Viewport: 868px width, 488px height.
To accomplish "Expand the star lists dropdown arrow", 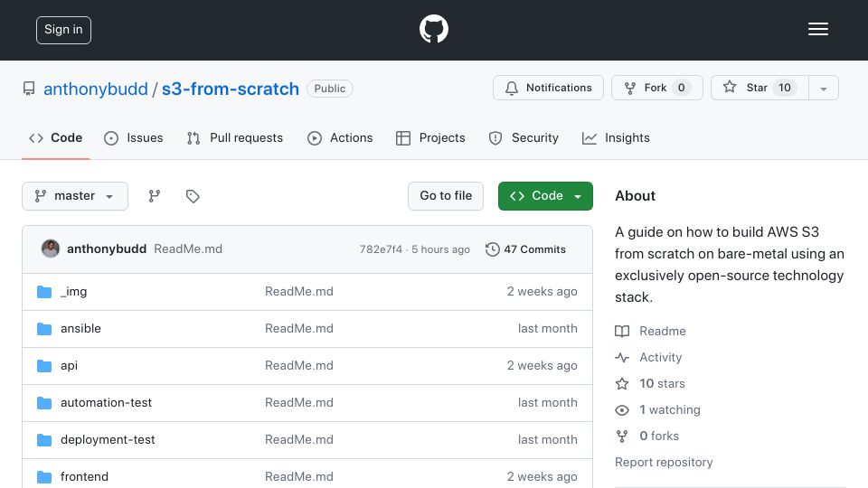I will click(824, 88).
